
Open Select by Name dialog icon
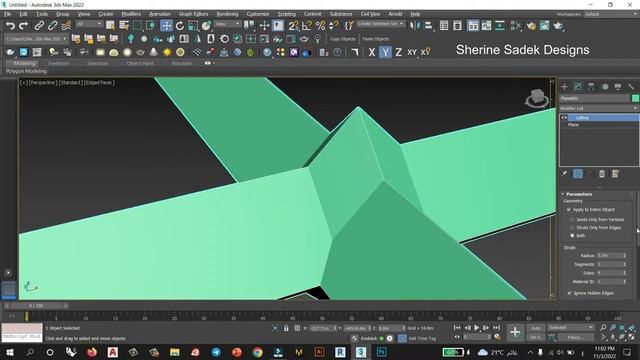coord(124,26)
